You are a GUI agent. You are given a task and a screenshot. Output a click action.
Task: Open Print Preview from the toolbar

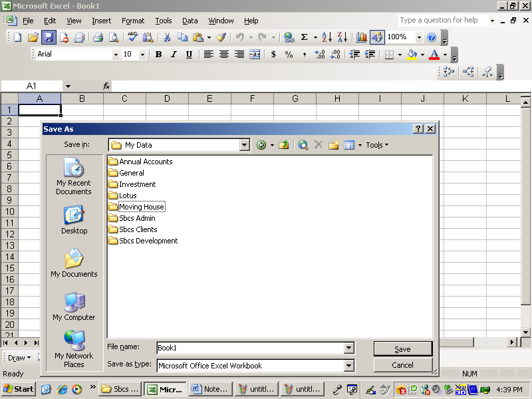tap(114, 37)
